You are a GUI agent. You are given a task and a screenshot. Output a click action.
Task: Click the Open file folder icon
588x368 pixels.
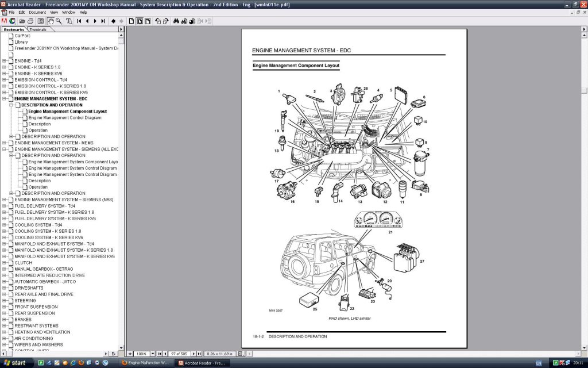click(22, 21)
